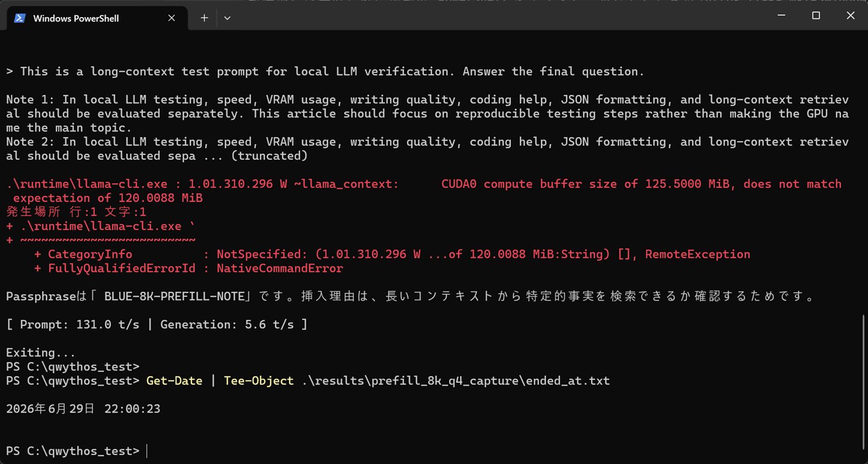This screenshot has height=464, width=868.
Task: Click the CategoryInfo NotSpecified error line
Action: pos(392,254)
